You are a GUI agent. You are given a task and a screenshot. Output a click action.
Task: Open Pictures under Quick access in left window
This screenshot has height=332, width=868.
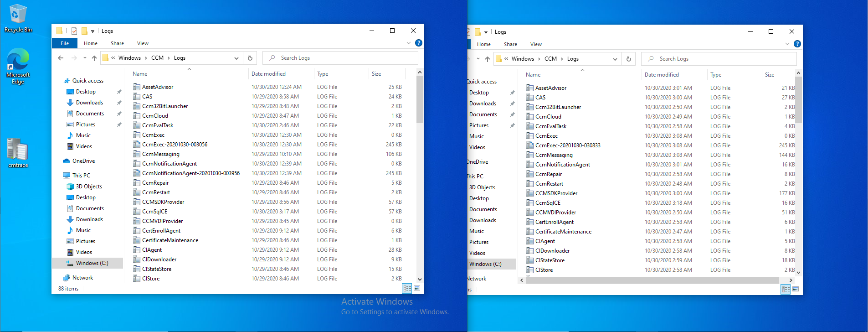click(86, 124)
